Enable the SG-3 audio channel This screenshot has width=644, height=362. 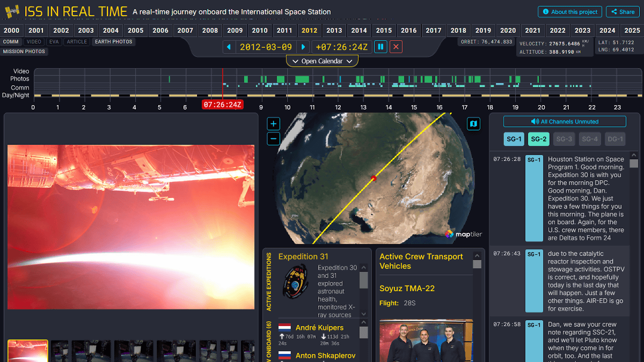[564, 139]
